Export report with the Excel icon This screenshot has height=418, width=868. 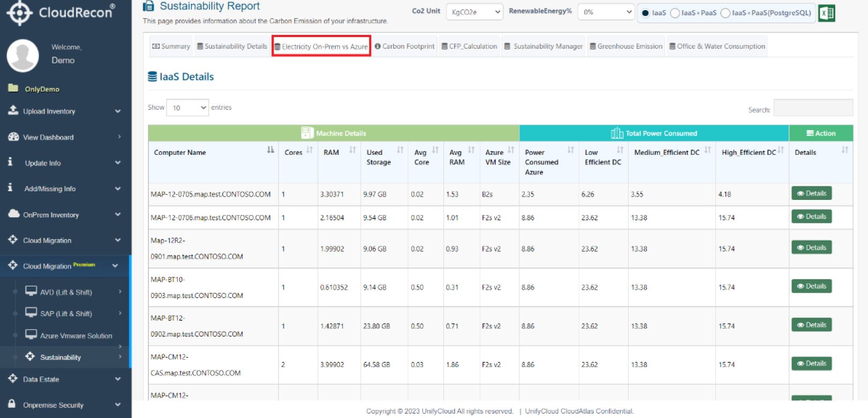[x=826, y=13]
